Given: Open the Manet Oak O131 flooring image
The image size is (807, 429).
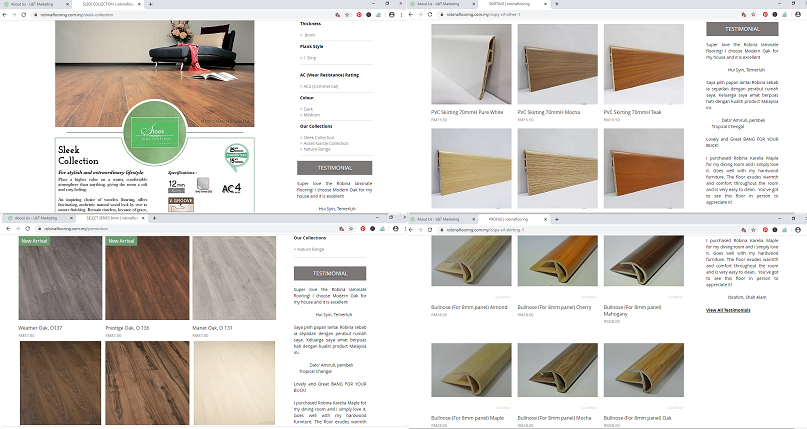Looking at the screenshot, I should tap(234, 278).
